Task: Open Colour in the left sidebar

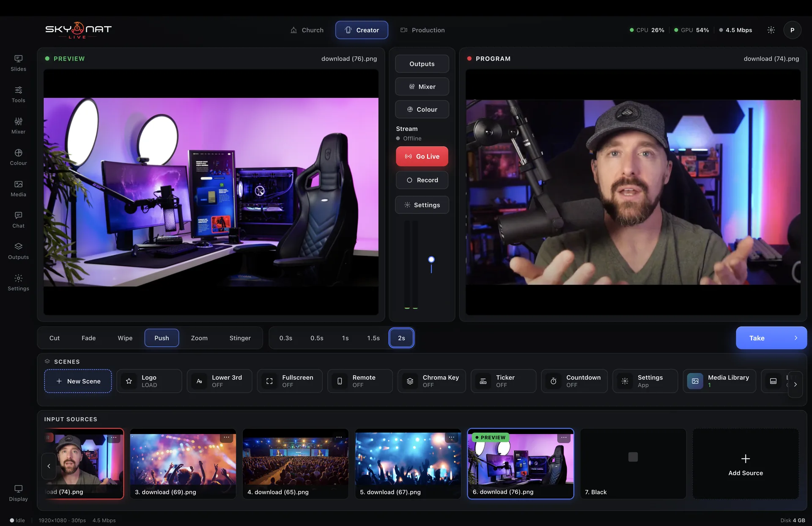Action: point(18,157)
